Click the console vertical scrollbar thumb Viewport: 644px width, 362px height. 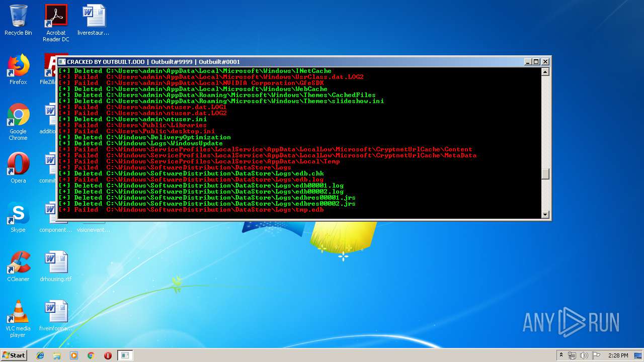[x=545, y=174]
